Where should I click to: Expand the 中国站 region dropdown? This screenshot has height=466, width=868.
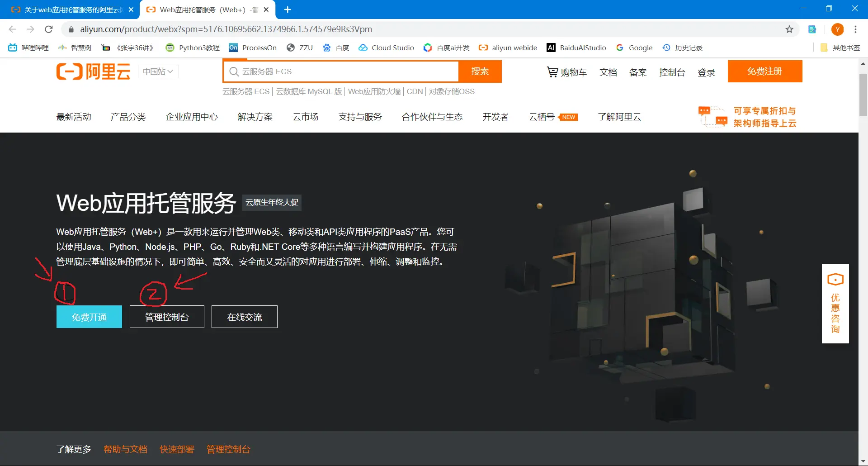[x=158, y=71]
